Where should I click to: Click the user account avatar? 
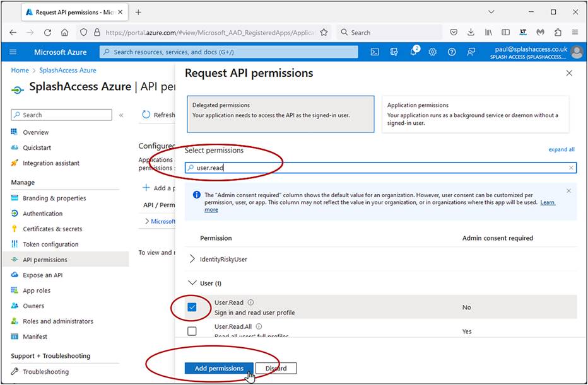[577, 52]
